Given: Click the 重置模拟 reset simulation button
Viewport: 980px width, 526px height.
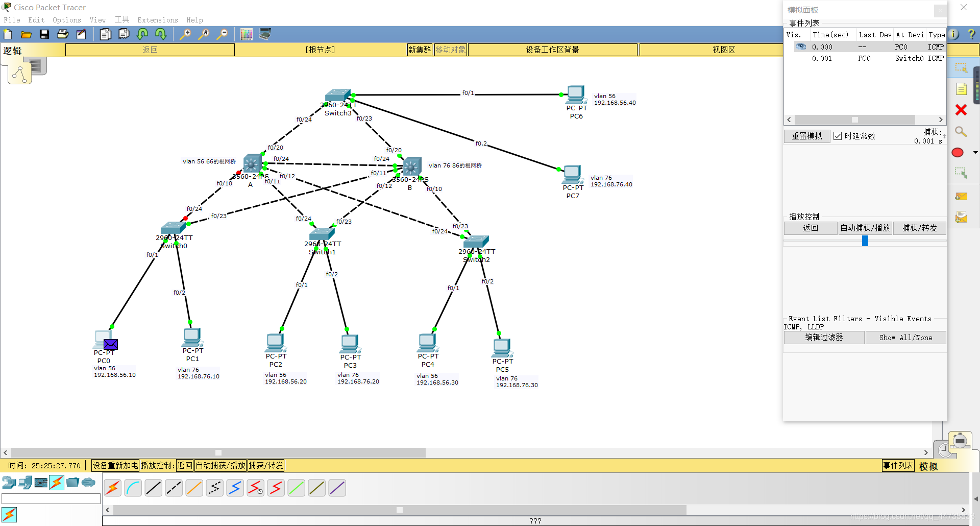Looking at the screenshot, I should click(x=807, y=136).
